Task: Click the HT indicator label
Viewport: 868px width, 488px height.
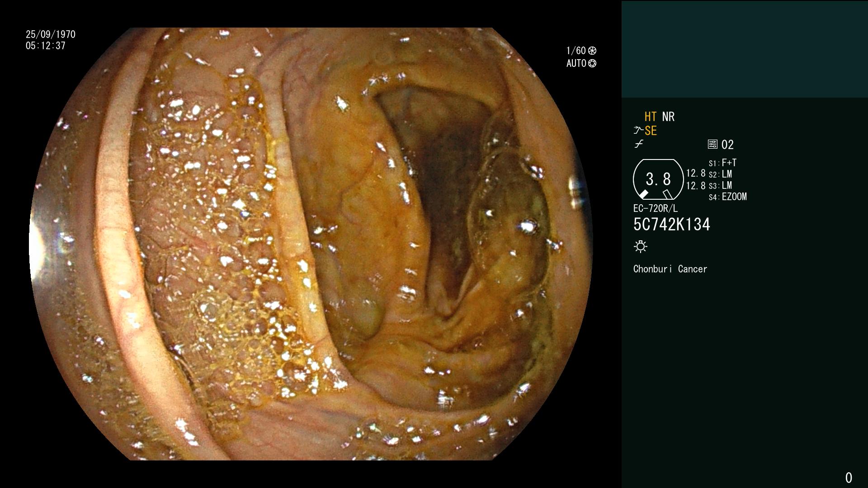Action: [651, 117]
